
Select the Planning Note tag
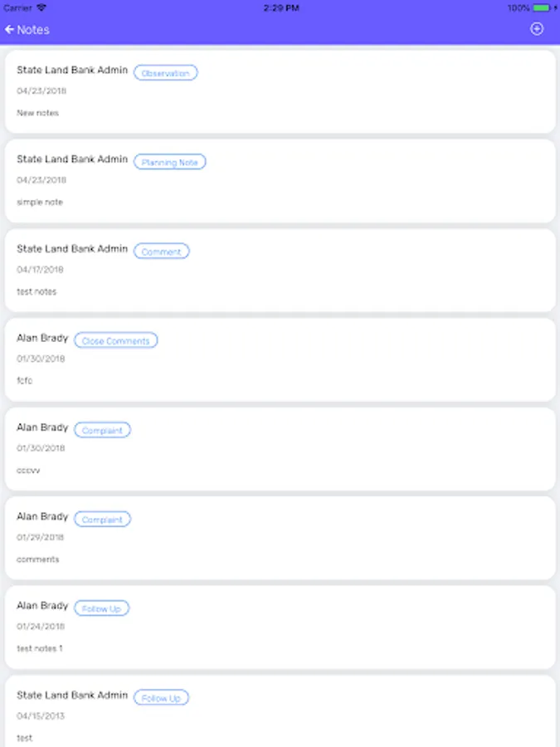click(x=170, y=163)
